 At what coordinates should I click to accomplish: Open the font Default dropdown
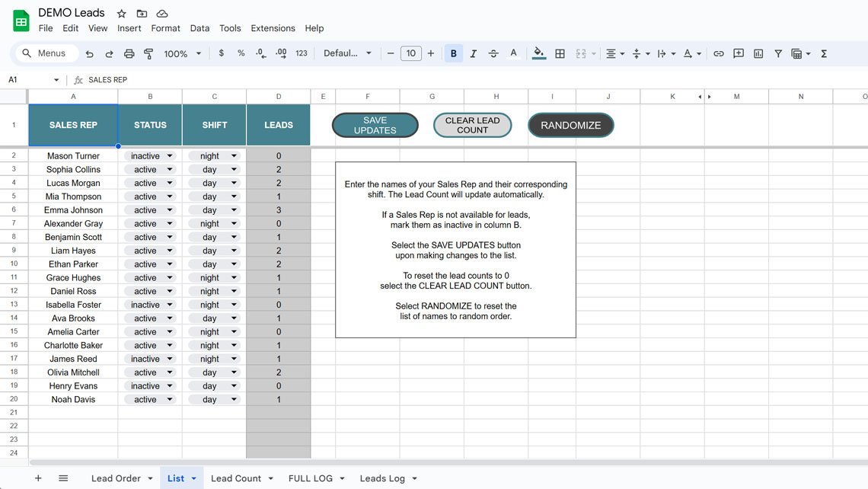347,53
